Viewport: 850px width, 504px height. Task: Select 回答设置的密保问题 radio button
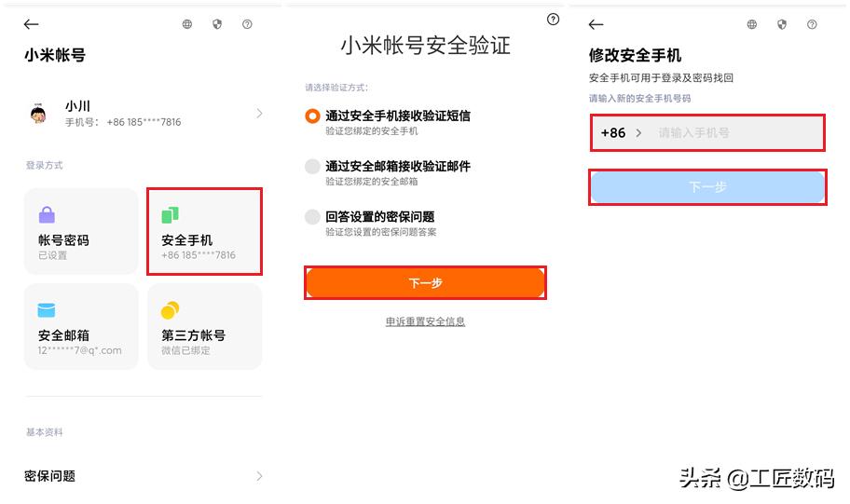(312, 217)
